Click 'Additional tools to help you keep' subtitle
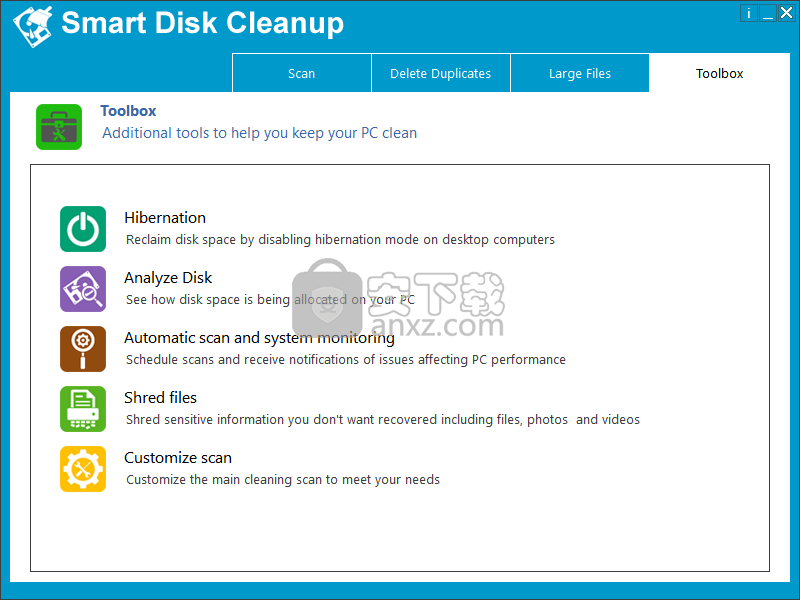This screenshot has width=800, height=600. pos(259,133)
